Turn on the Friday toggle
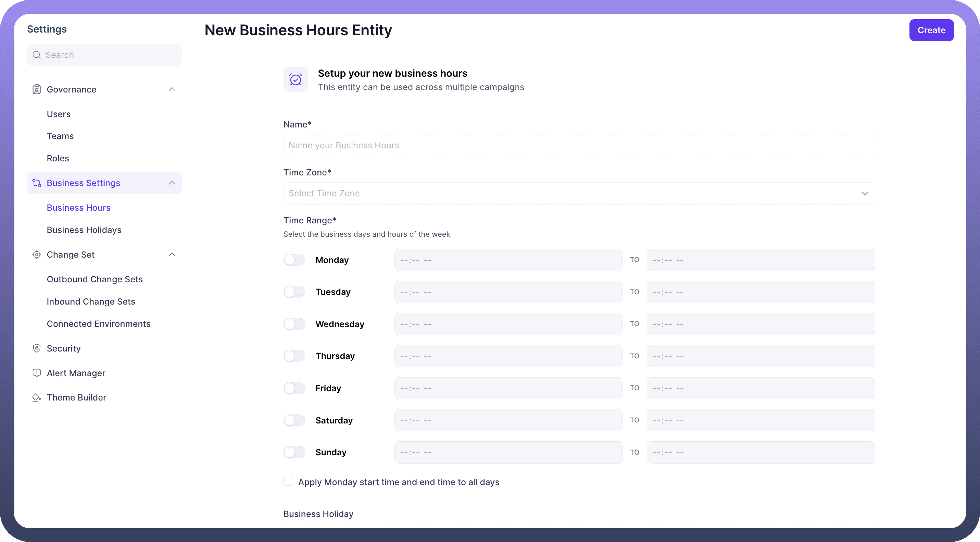The image size is (980, 542). tap(294, 388)
